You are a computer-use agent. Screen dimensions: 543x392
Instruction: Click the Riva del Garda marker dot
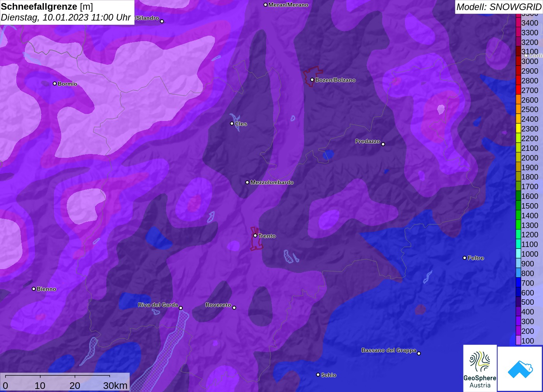(181, 308)
